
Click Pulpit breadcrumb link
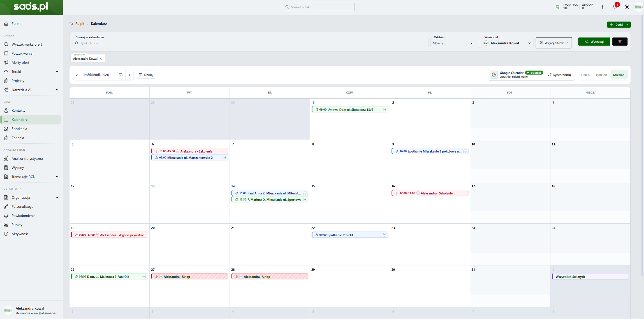click(x=80, y=24)
